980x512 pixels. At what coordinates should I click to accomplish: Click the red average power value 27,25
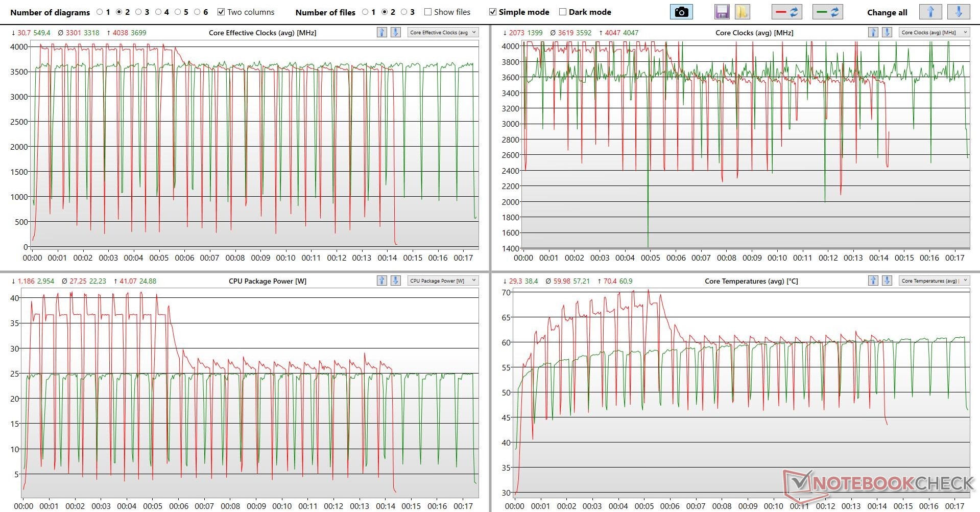point(78,281)
